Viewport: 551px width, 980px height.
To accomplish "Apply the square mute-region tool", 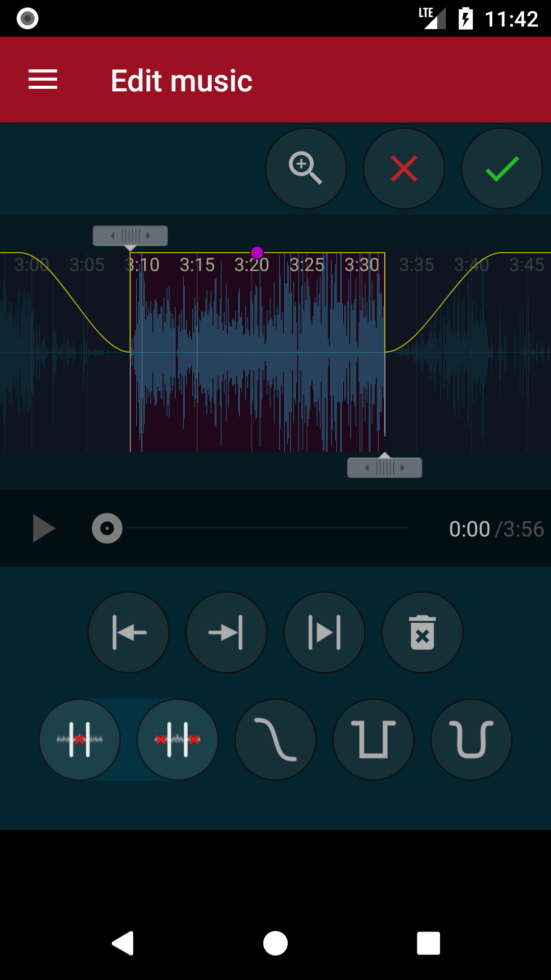I will point(373,740).
